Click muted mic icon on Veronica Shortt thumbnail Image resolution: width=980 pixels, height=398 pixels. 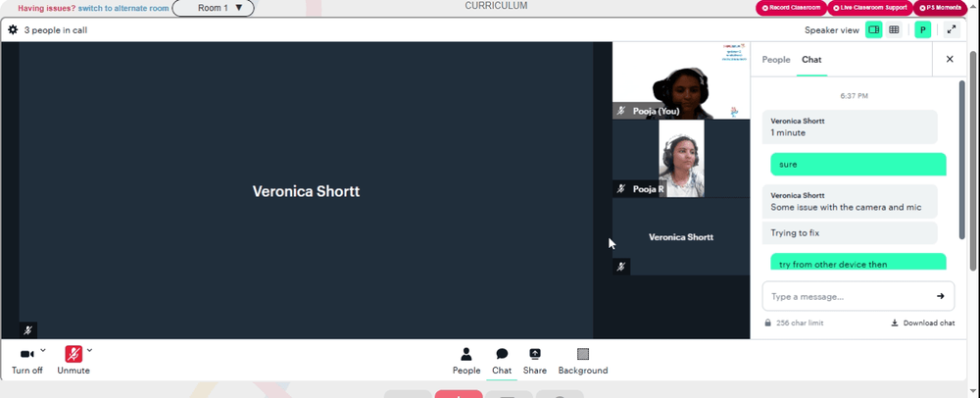pos(620,267)
